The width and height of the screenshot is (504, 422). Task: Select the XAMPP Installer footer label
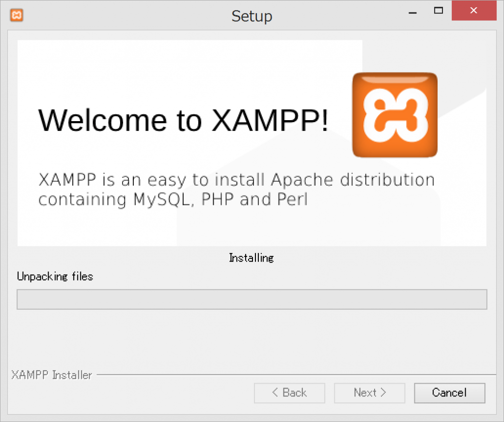(51, 375)
